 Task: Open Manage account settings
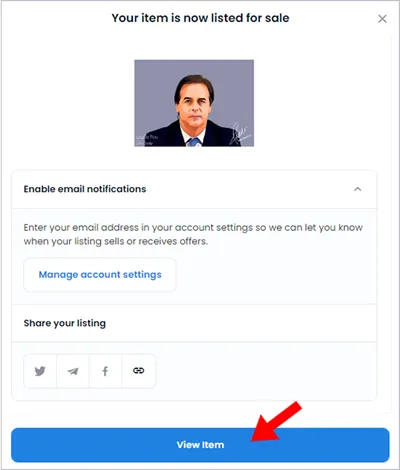point(100,275)
